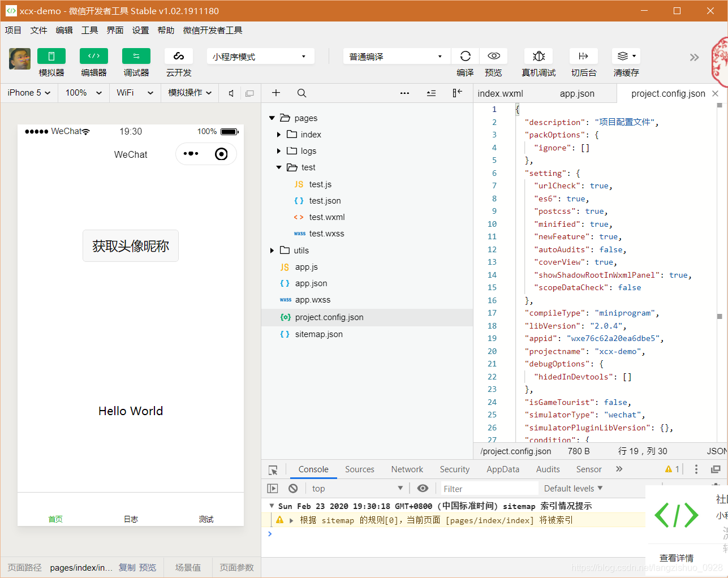Open the 项目 menu
Viewport: 728px width, 578px height.
pos(13,31)
